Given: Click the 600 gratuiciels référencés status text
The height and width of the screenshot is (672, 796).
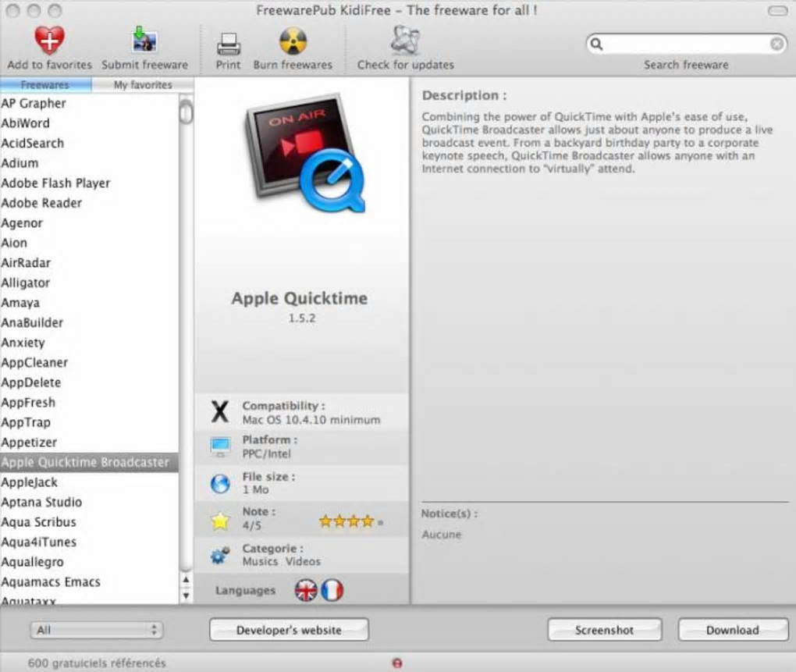Looking at the screenshot, I should (97, 663).
